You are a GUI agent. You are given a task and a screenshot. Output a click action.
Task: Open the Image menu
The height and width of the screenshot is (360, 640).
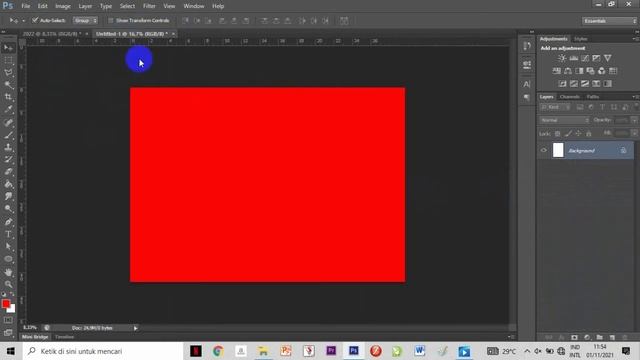(x=63, y=6)
